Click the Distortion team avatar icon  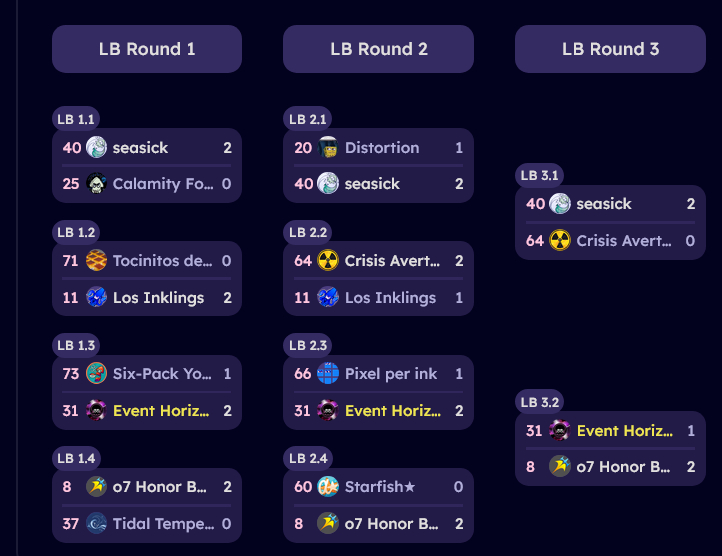coord(328,148)
